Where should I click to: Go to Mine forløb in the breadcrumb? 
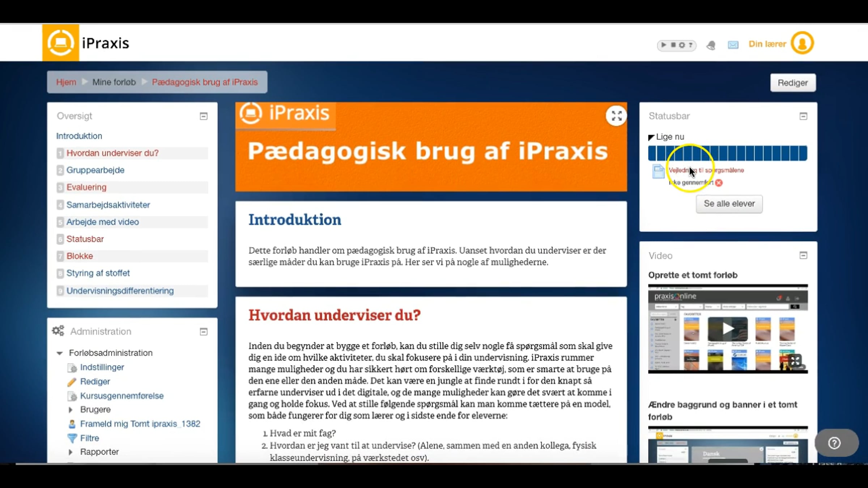click(114, 82)
